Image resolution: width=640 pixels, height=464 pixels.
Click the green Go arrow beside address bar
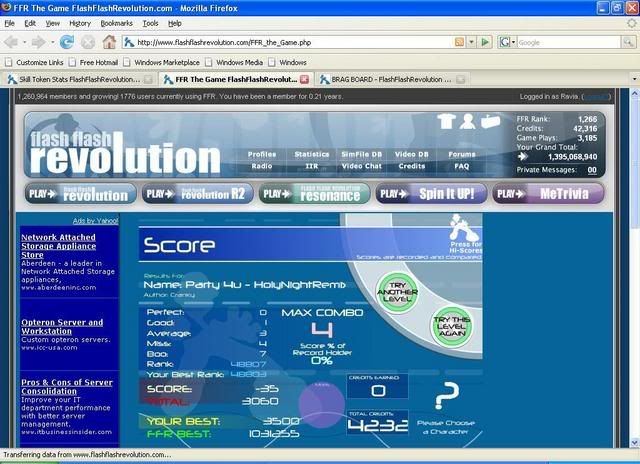point(485,42)
